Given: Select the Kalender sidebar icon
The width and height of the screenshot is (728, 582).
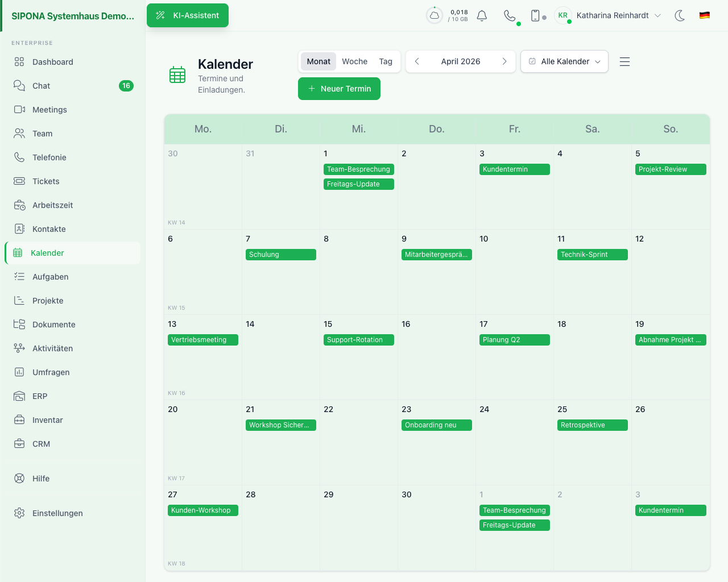Looking at the screenshot, I should tap(18, 253).
